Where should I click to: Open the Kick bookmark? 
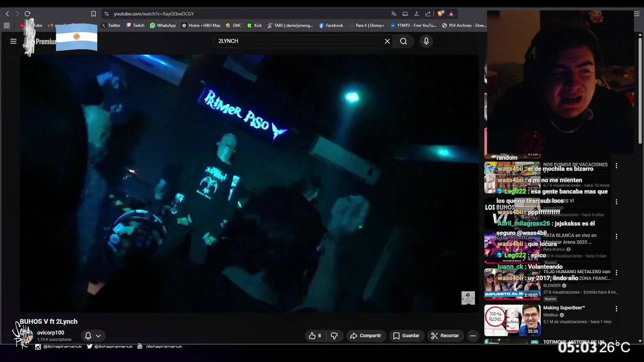coord(254,25)
